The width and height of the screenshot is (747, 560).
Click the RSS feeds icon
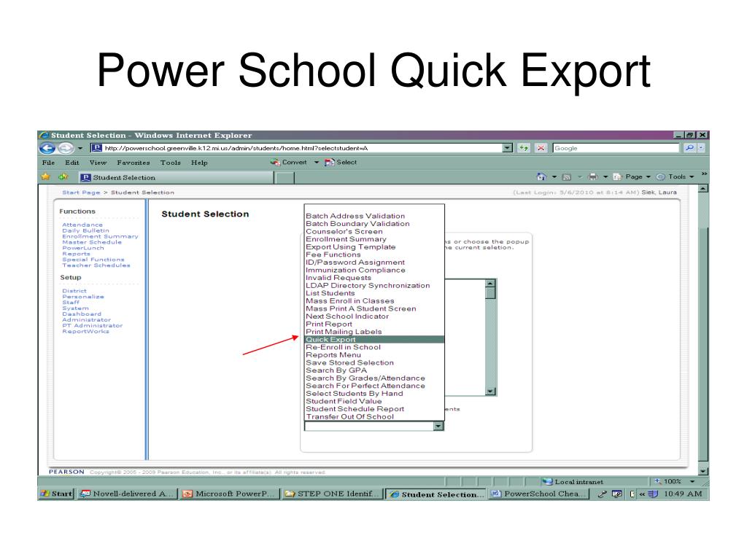(566, 176)
